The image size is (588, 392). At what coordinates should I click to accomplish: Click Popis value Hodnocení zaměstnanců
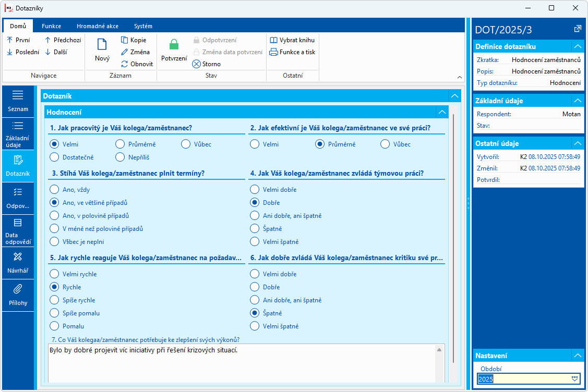(546, 71)
